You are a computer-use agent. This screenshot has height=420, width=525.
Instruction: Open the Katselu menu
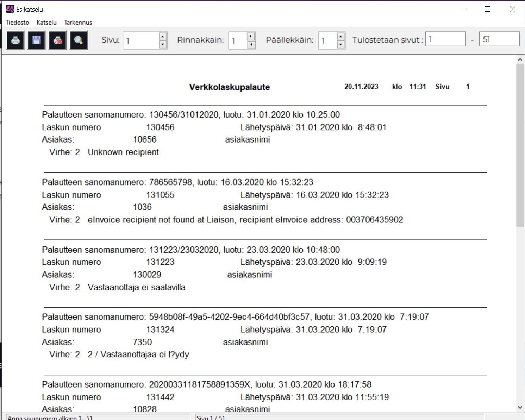[x=46, y=23]
